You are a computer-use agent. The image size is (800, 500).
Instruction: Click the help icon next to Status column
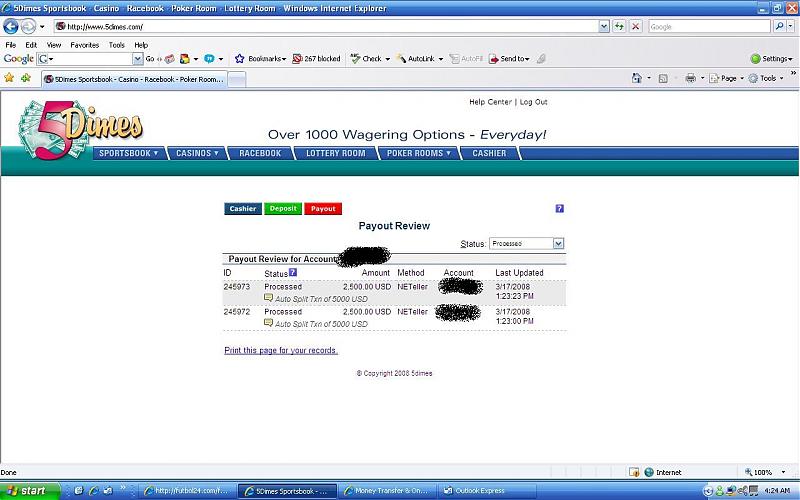(x=293, y=272)
